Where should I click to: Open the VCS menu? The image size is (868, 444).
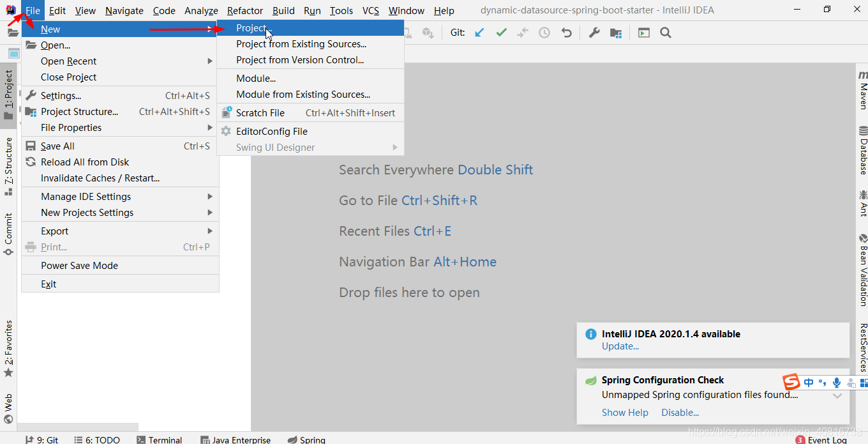(x=371, y=10)
